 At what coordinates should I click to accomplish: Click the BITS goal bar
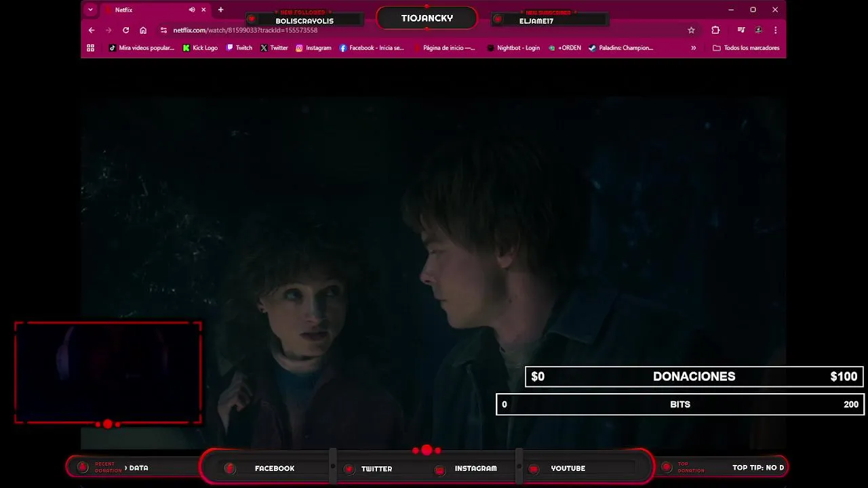(x=680, y=405)
